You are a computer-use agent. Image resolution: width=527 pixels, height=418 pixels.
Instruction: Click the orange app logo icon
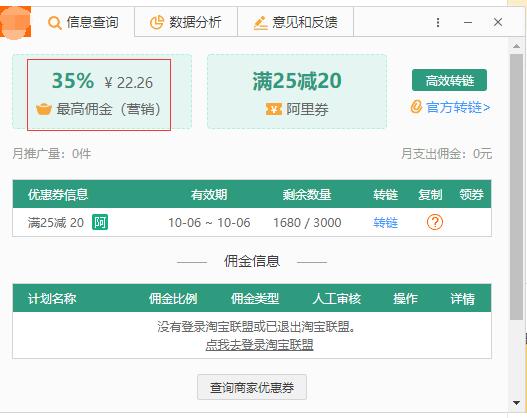pos(15,23)
